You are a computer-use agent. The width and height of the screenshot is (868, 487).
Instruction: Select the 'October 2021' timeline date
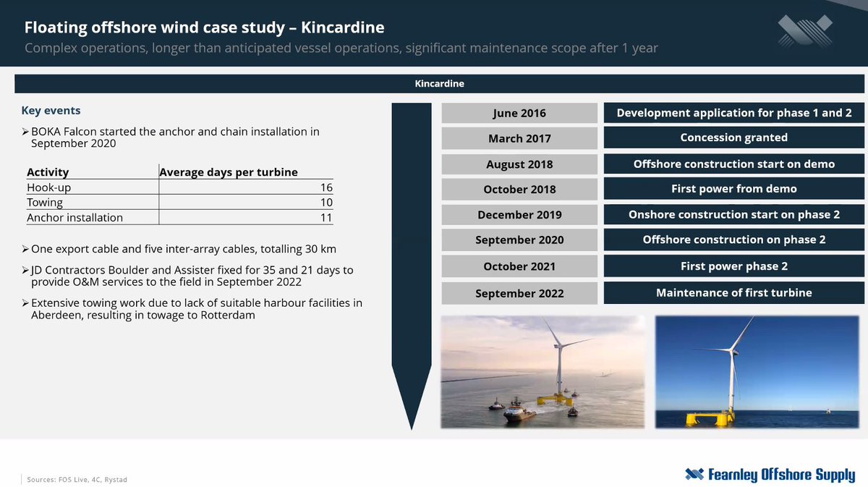[519, 266]
